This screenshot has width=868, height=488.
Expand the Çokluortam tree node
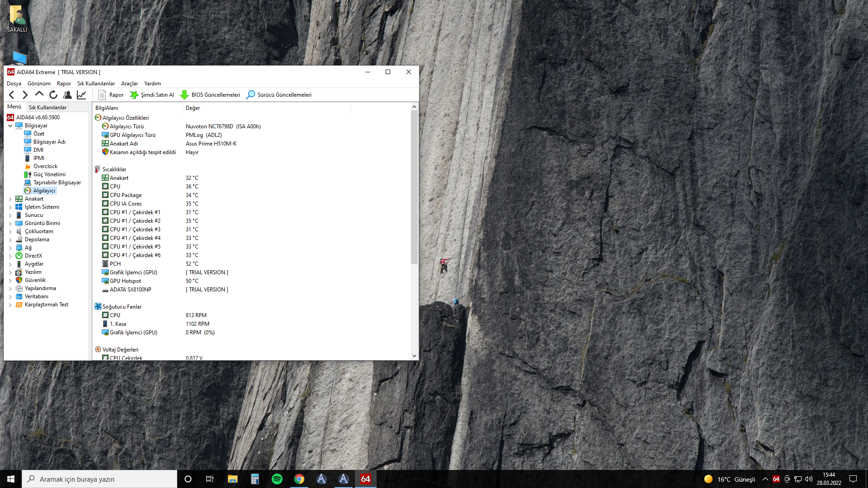[10, 231]
